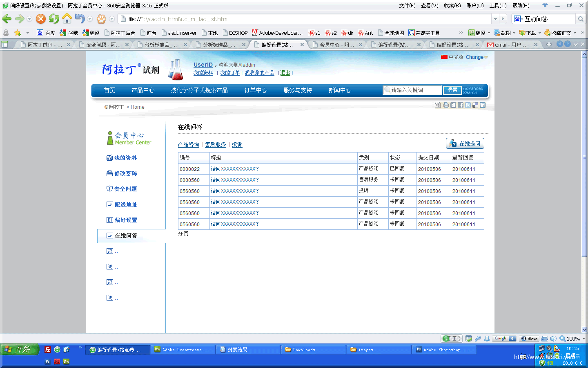The height and width of the screenshot is (368, 588).
Task: Click the Facebook share icon
Action: point(461,105)
